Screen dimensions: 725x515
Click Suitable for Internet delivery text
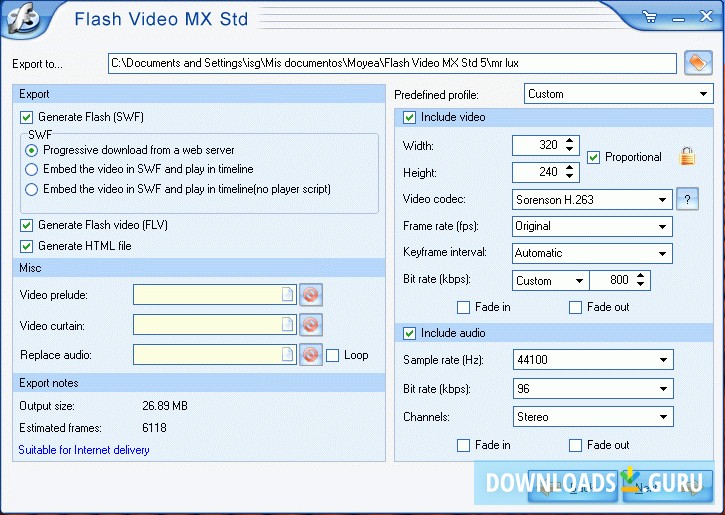[x=84, y=450]
